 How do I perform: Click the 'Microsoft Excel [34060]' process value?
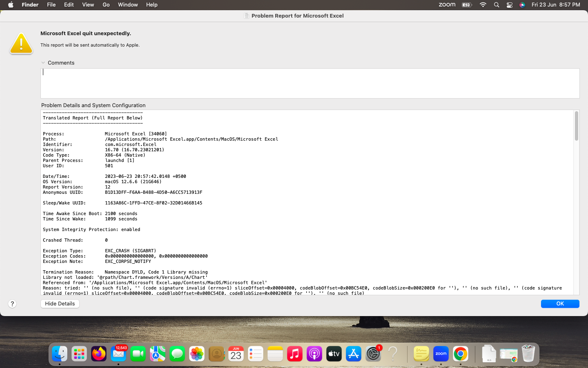click(x=136, y=134)
